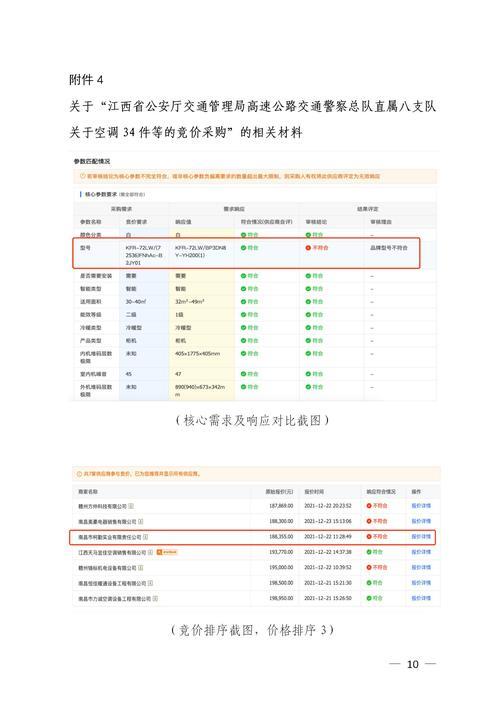Click green audit-result icon in 适用面积 row
Screen dimensions: 500x707
308,302
